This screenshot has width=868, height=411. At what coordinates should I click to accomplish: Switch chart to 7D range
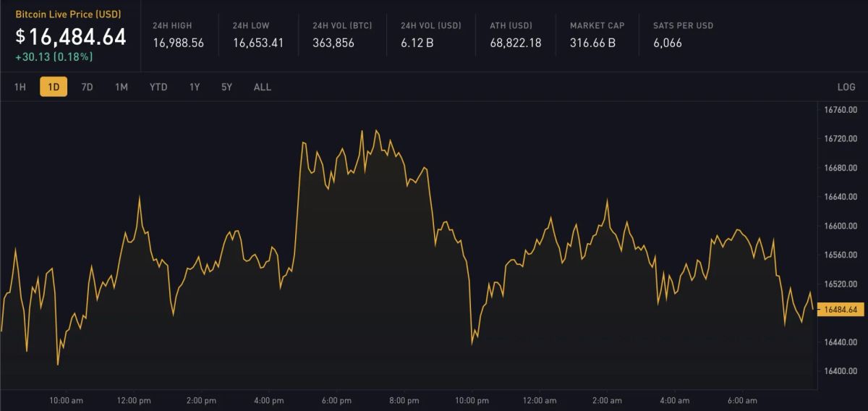click(87, 87)
